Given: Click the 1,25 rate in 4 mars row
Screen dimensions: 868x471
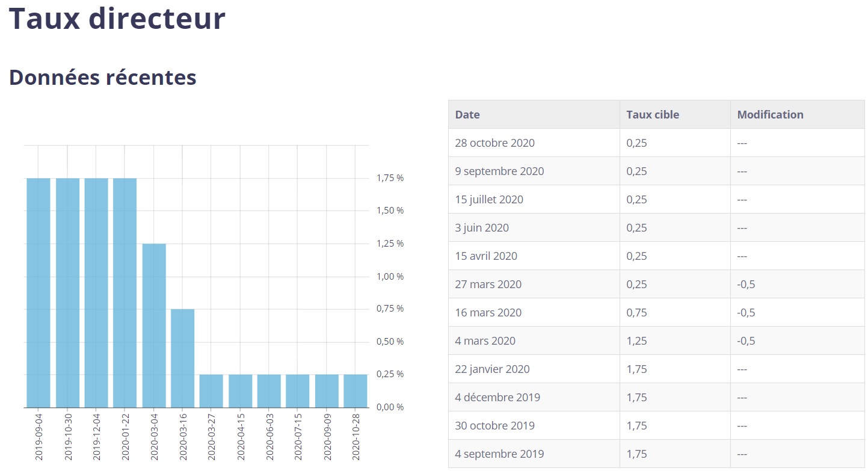Looking at the screenshot, I should tap(637, 341).
